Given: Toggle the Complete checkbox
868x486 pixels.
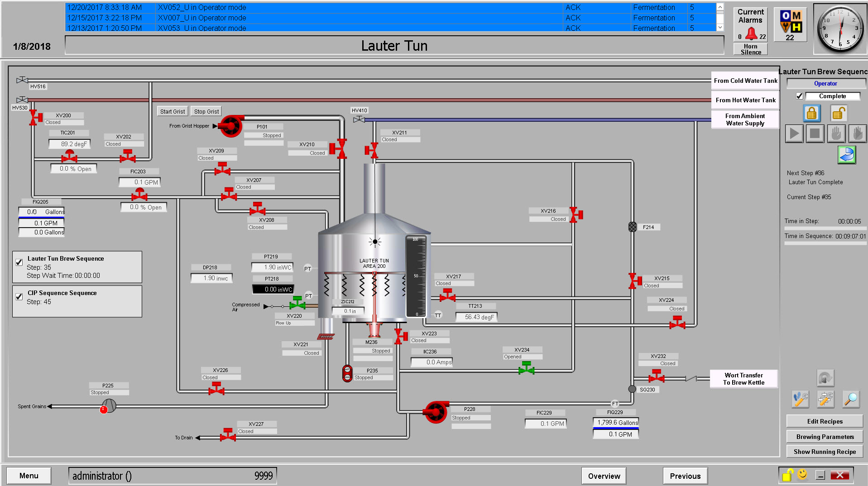Looking at the screenshot, I should click(x=800, y=96).
